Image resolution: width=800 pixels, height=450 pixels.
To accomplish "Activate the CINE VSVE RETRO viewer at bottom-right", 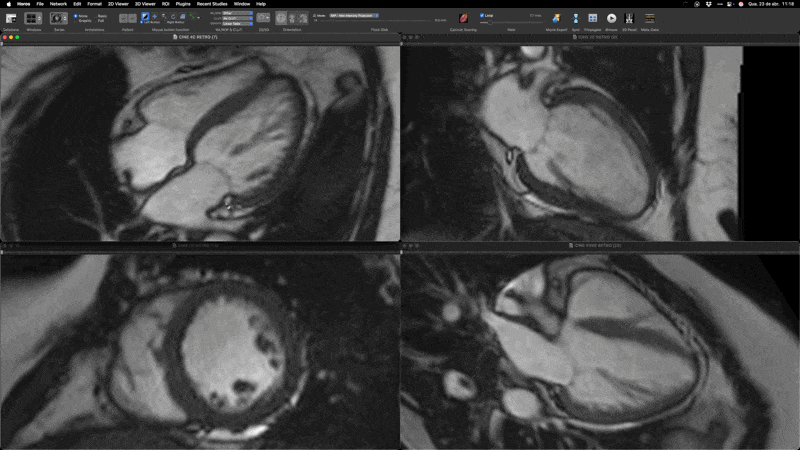I will click(600, 352).
